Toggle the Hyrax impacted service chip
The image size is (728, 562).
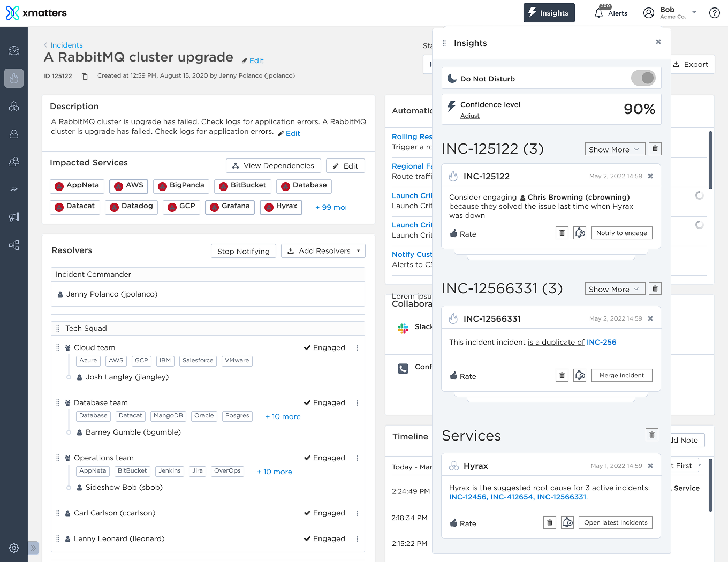(x=281, y=207)
